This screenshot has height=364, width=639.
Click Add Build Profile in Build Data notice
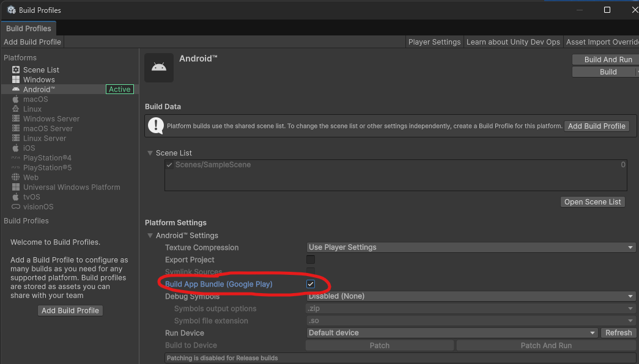pyautogui.click(x=597, y=126)
